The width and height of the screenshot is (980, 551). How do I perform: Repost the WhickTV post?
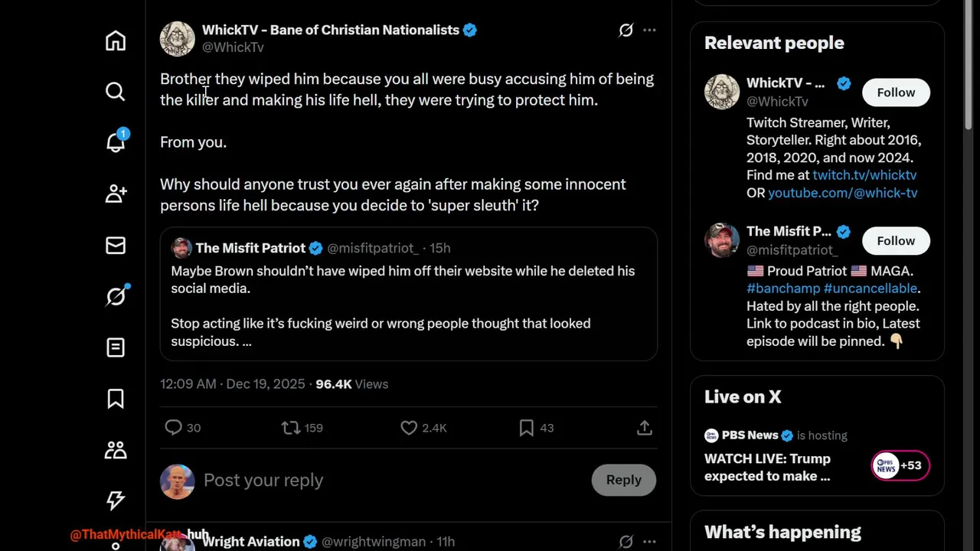[x=291, y=428]
